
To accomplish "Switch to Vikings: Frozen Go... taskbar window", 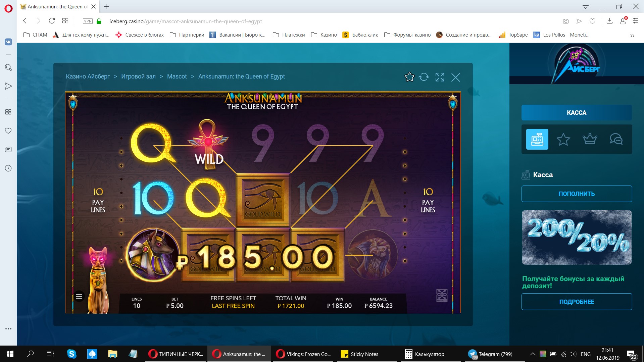I will [303, 354].
